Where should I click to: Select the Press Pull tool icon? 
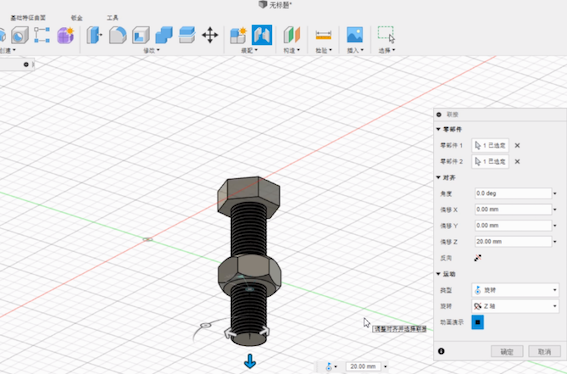coord(94,35)
